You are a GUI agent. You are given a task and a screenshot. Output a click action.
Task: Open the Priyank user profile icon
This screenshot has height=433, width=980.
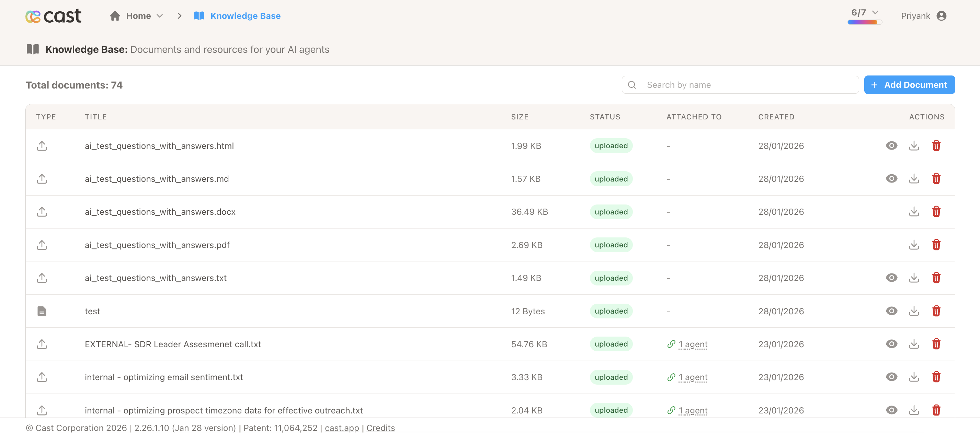[941, 16]
